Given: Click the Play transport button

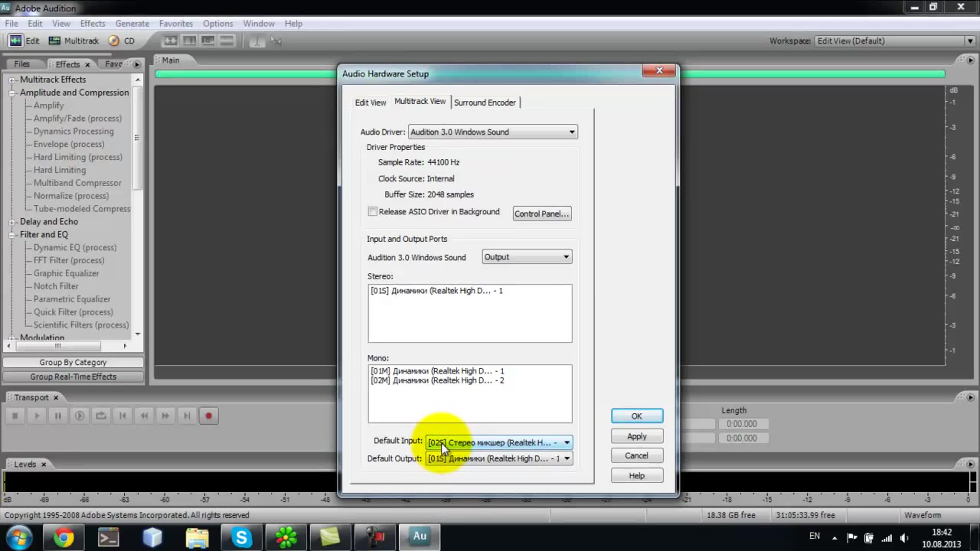Looking at the screenshot, I should click(x=37, y=416).
